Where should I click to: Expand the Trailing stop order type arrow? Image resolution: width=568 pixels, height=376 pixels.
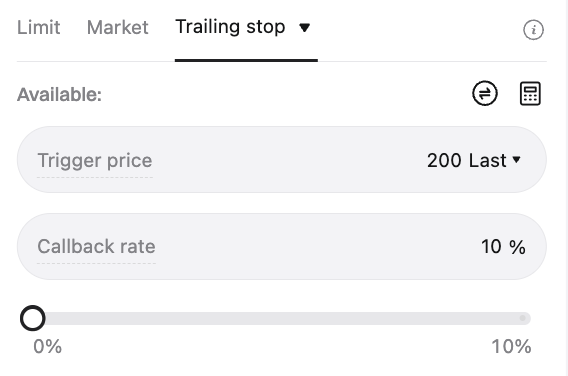[x=305, y=28]
